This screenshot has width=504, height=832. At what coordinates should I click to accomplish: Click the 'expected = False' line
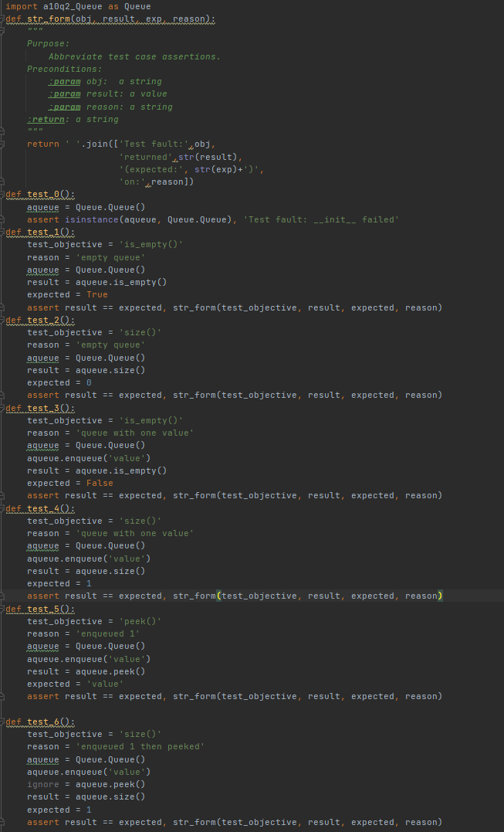70,484
